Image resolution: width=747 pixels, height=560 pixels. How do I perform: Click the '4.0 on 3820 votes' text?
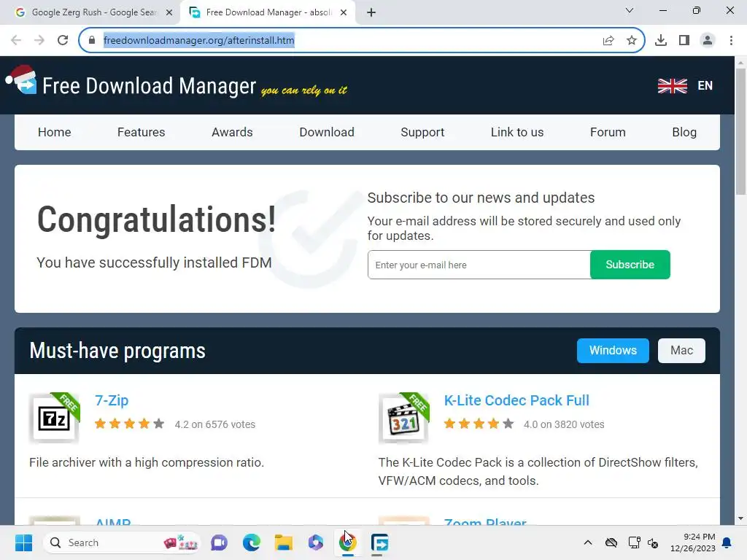564,424
